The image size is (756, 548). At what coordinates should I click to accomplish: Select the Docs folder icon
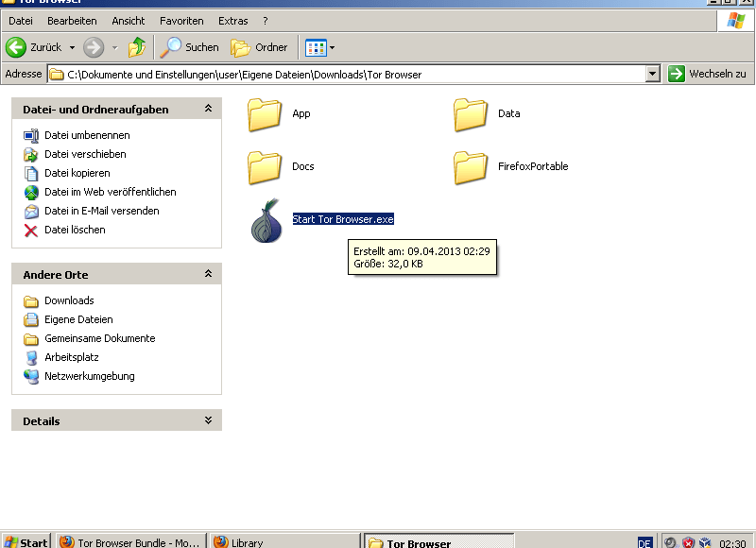pyautogui.click(x=265, y=168)
